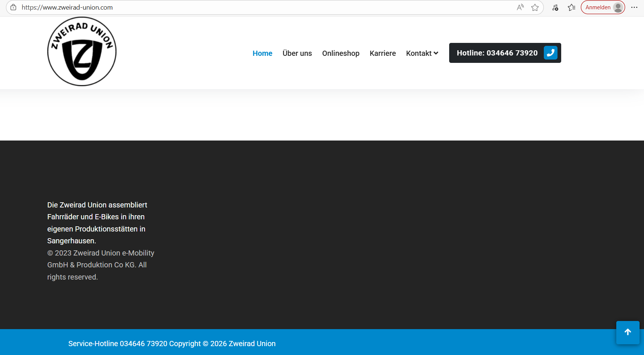Click the Hotline: 034646 73920 button
644x355 pixels.
pyautogui.click(x=497, y=53)
